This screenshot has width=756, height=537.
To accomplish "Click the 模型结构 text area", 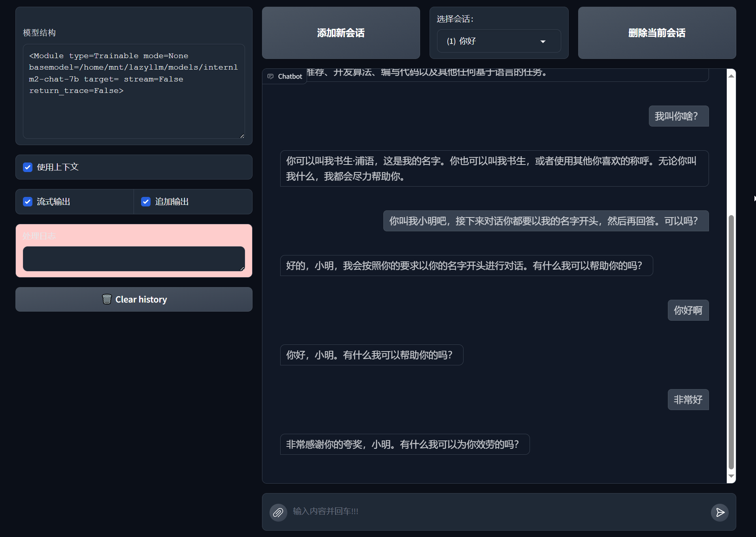I will tap(134, 91).
